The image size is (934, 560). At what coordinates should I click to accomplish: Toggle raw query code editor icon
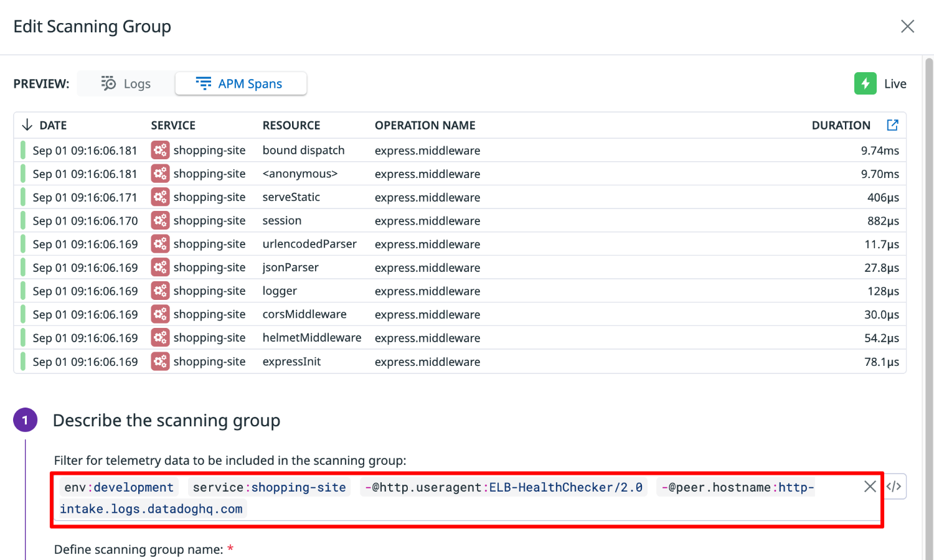point(894,487)
